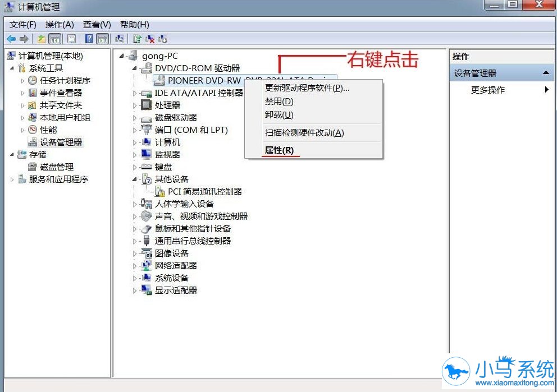Select 设备管理器 in left tree
557x392 pixels.
pyautogui.click(x=61, y=142)
